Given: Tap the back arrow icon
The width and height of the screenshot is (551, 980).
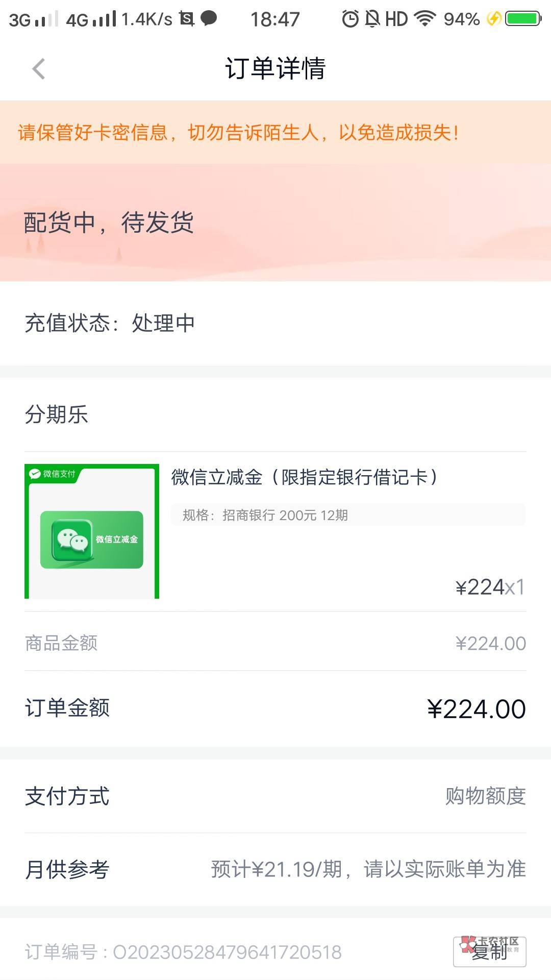Looking at the screenshot, I should [x=39, y=69].
